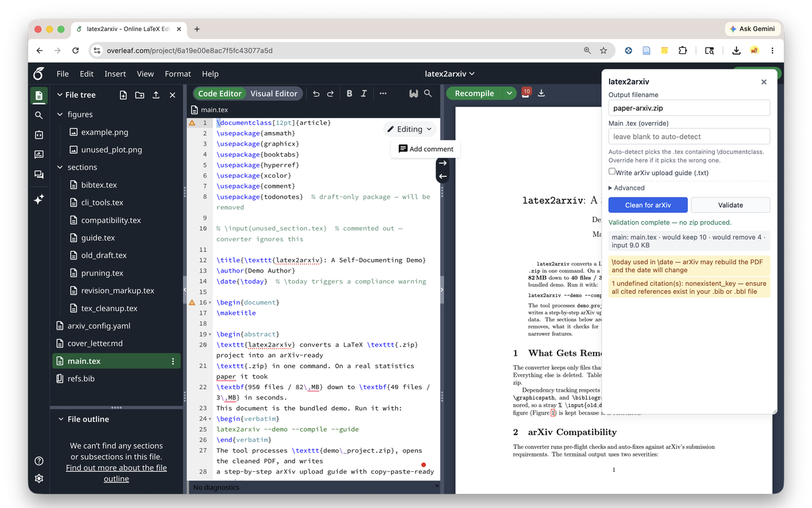Focus the Main .tex override field
Viewport: 812px width, 508px height.
[689, 137]
